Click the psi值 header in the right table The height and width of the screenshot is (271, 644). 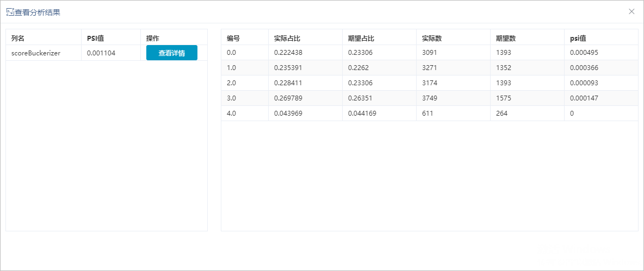point(578,39)
